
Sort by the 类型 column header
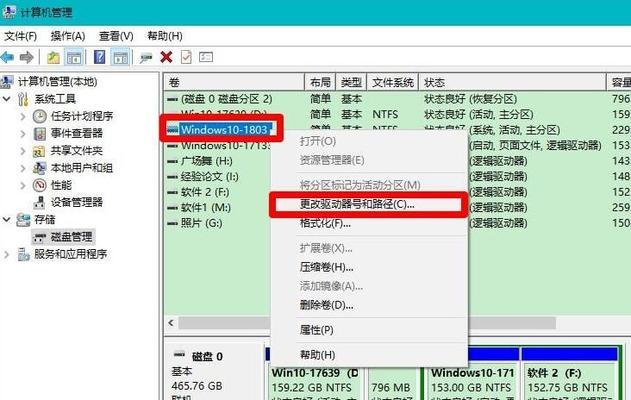pos(351,82)
